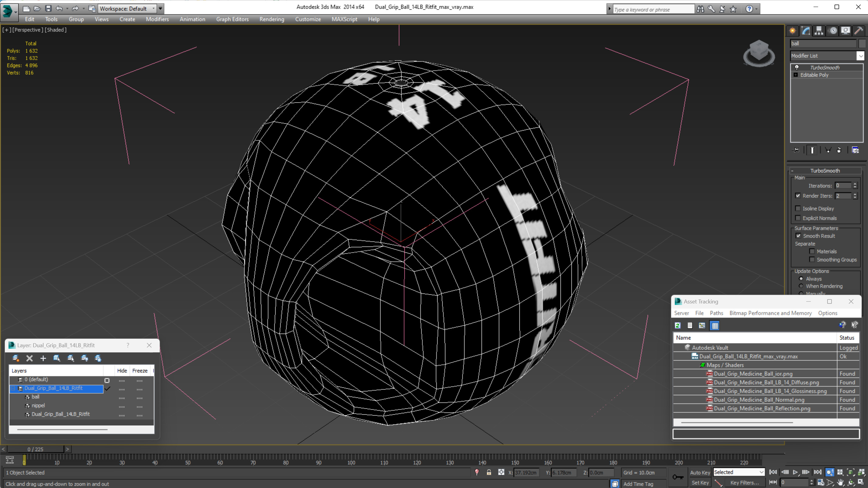Open the Selected key filter dropdown
868x488 pixels.
pyautogui.click(x=739, y=472)
